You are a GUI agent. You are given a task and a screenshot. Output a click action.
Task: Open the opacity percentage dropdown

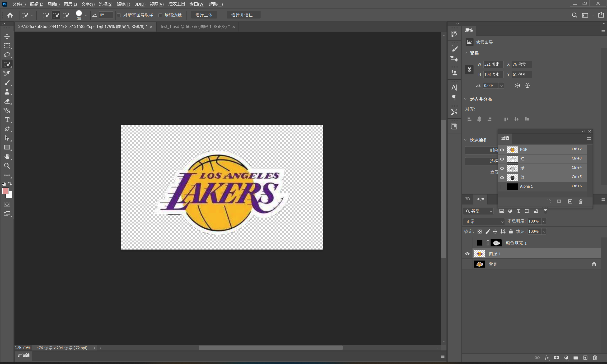(544, 222)
